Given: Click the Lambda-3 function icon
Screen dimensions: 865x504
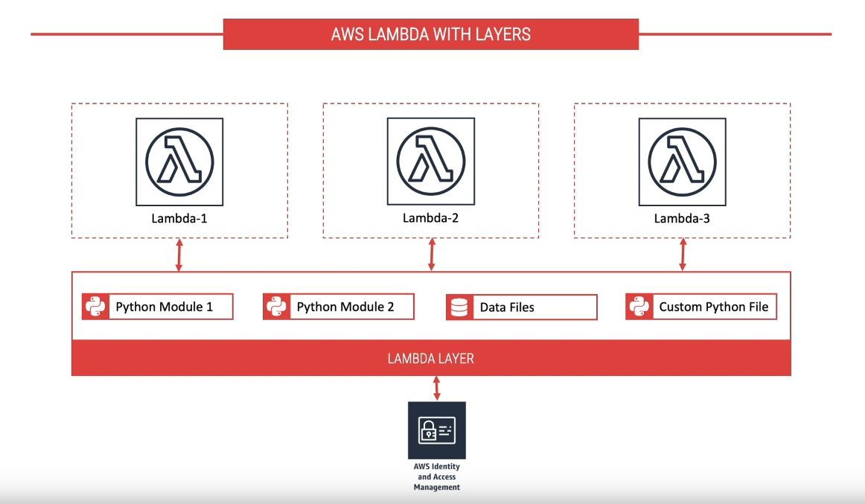Looking at the screenshot, I should (683, 162).
